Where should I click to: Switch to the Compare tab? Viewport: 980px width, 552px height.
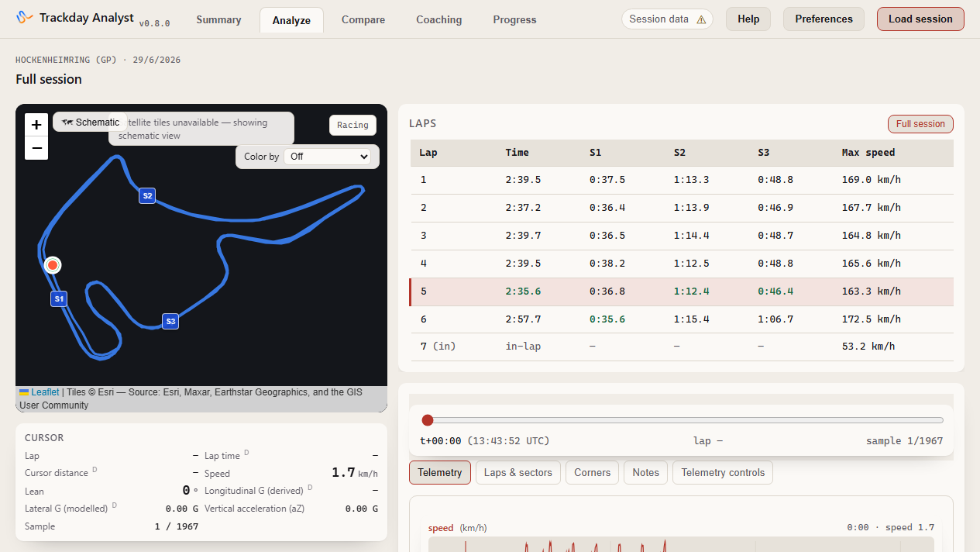[363, 19]
